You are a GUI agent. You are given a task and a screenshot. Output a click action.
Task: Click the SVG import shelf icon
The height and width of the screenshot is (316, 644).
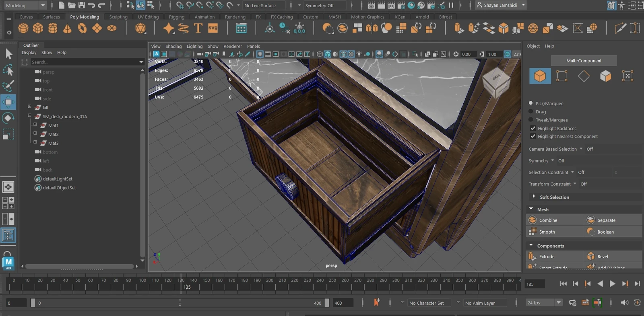pos(213,28)
